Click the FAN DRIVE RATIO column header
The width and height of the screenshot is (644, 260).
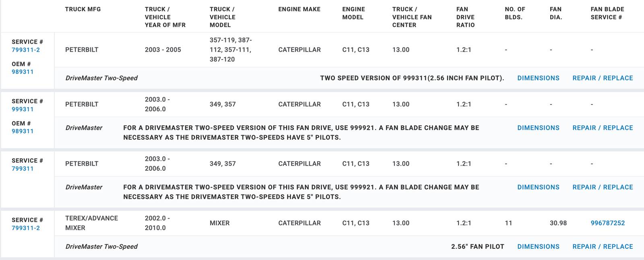point(465,17)
